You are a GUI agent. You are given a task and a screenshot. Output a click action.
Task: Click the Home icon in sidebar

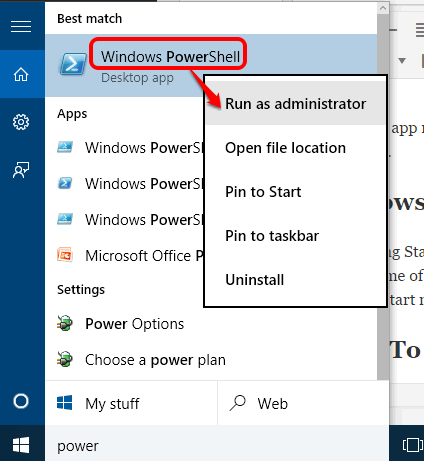pos(21,74)
